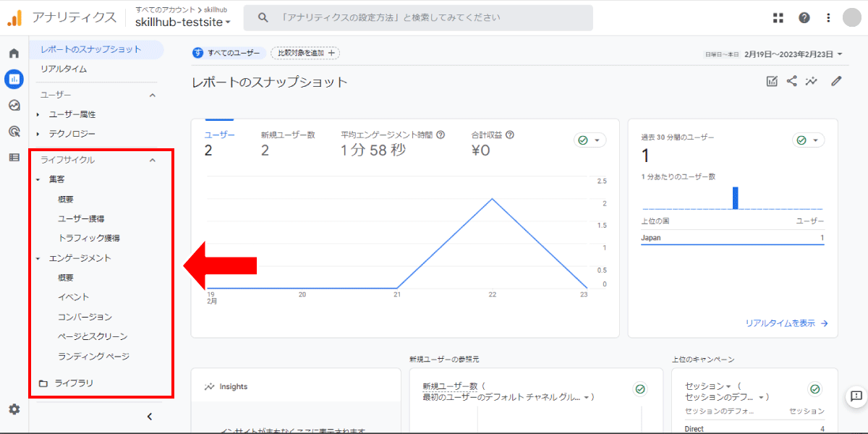
Task: Open コンバージョン report
Action: 85,317
